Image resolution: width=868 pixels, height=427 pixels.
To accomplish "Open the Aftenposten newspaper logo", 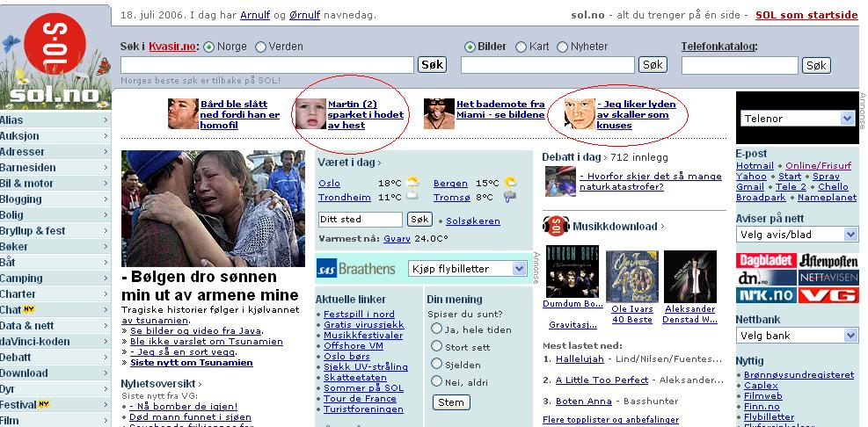I will 828,261.
